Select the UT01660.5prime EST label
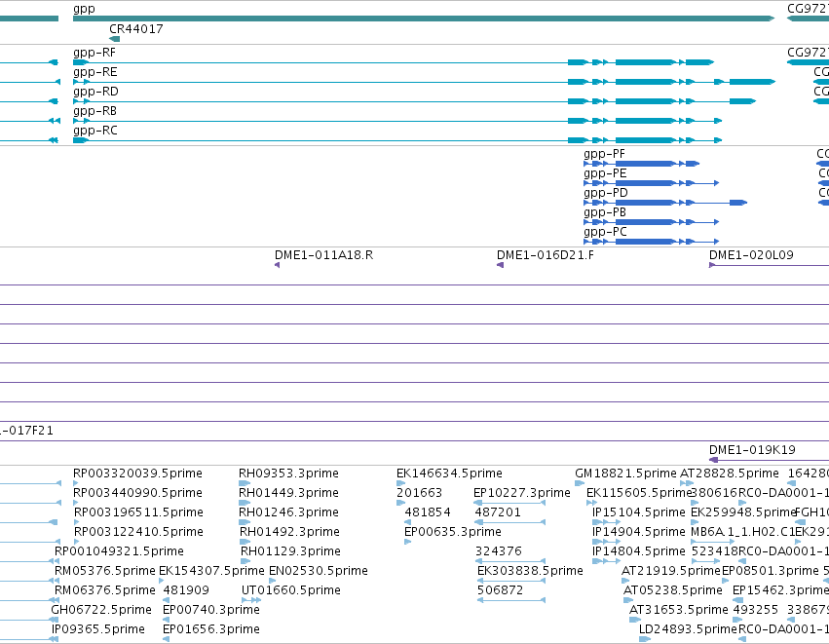 point(291,590)
